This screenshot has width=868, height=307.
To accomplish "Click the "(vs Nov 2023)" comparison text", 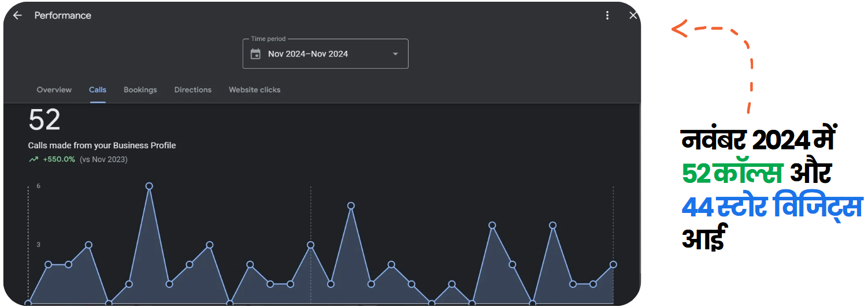I will point(103,160).
